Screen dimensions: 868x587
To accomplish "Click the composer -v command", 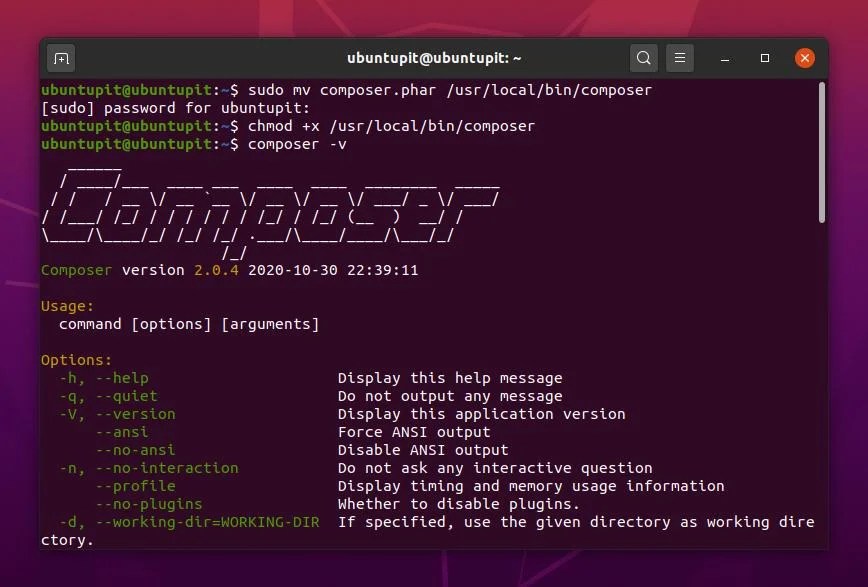I will (297, 144).
